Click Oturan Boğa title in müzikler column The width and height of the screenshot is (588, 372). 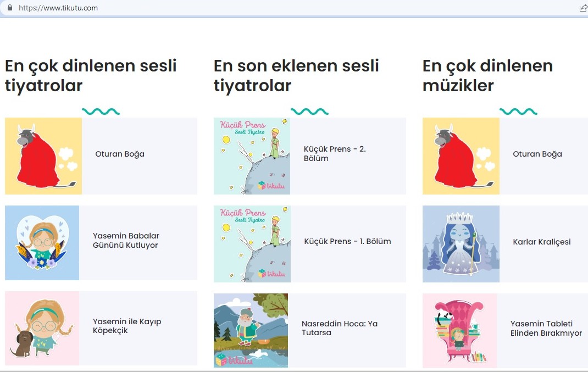pos(537,154)
